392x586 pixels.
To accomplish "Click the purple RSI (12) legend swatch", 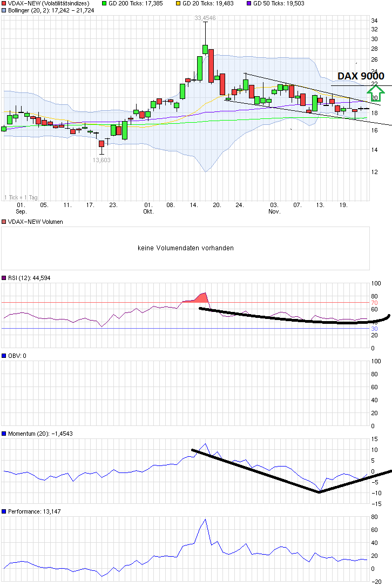I will 4,278.
